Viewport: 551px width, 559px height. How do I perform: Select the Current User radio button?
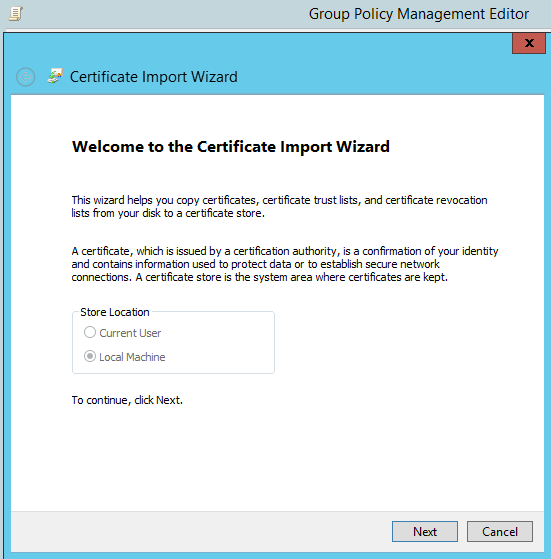point(90,332)
